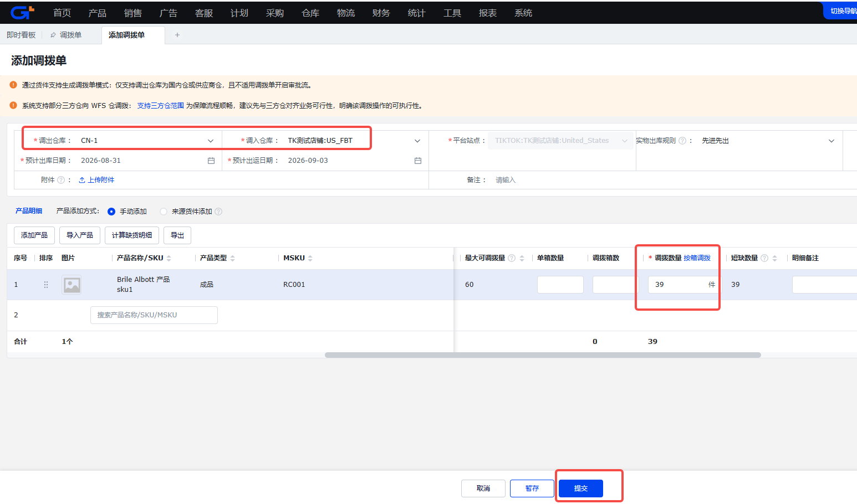The image size is (857, 504).
Task: Sort by MSKU column arrows
Action: pyautogui.click(x=310, y=258)
